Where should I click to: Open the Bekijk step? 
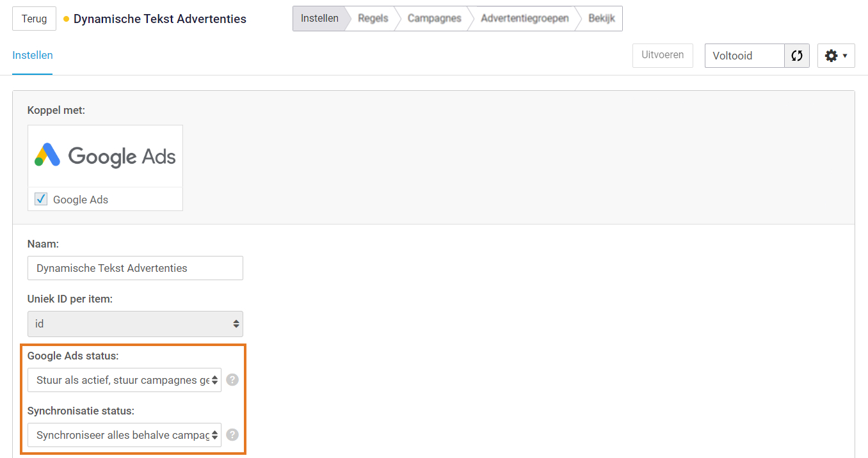pos(601,19)
